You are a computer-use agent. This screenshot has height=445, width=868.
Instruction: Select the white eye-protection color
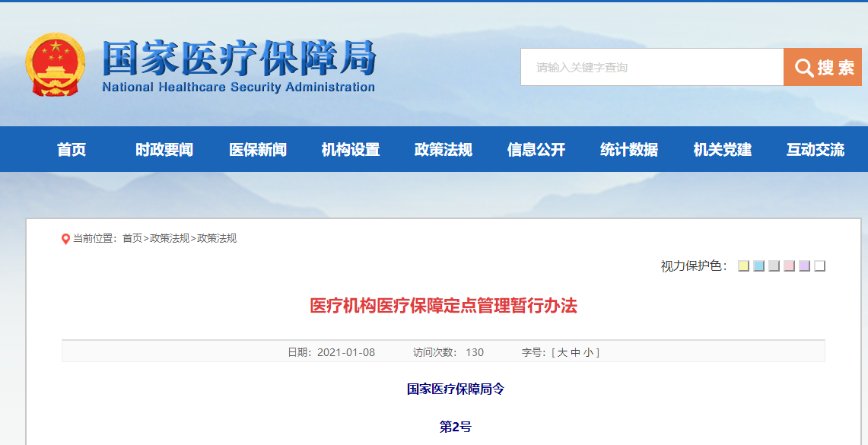(x=820, y=265)
